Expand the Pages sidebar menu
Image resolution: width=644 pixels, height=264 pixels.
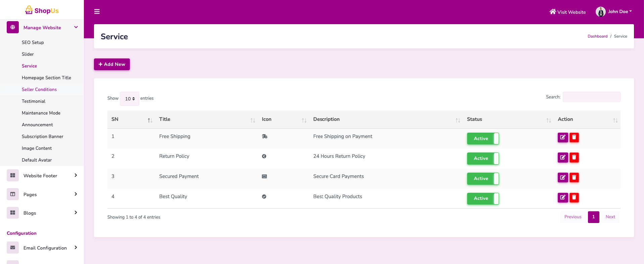point(42,194)
